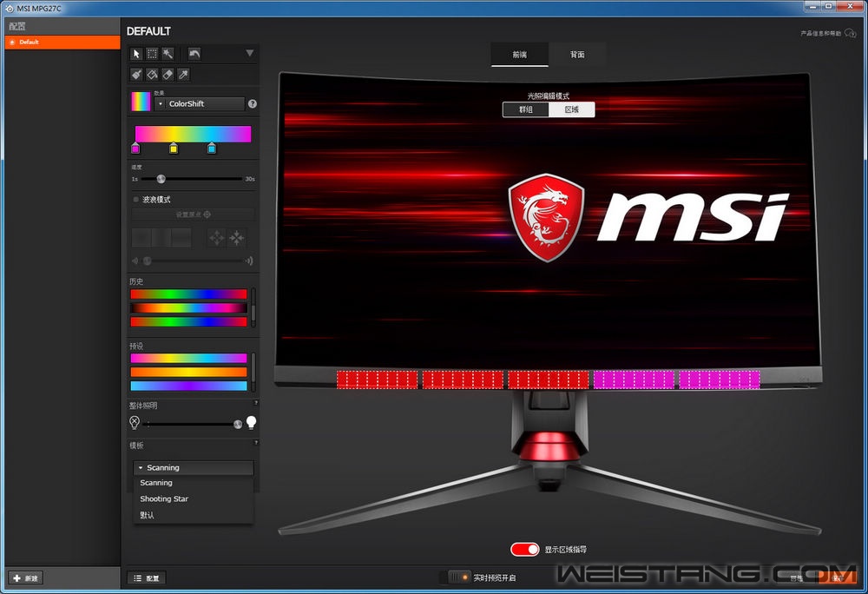
Task: Click the loud speaker icon
Action: pyautogui.click(x=249, y=261)
